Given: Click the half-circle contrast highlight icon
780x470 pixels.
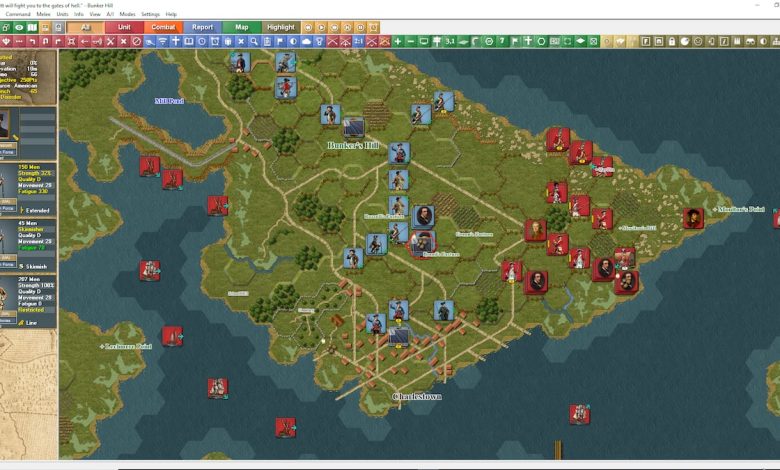Looking at the screenshot, I should coord(763,42).
